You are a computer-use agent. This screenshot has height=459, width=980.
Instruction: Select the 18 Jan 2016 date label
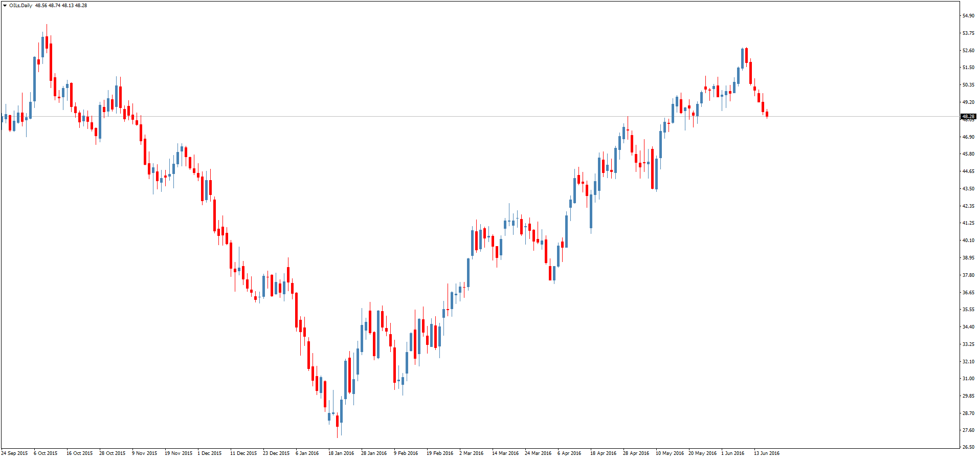pos(341,453)
